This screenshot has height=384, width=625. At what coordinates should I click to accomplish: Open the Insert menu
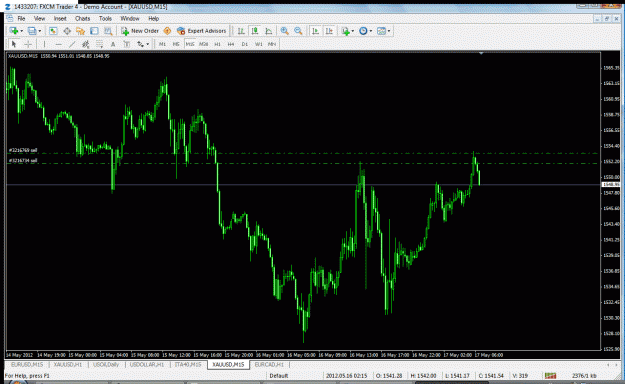[x=60, y=18]
